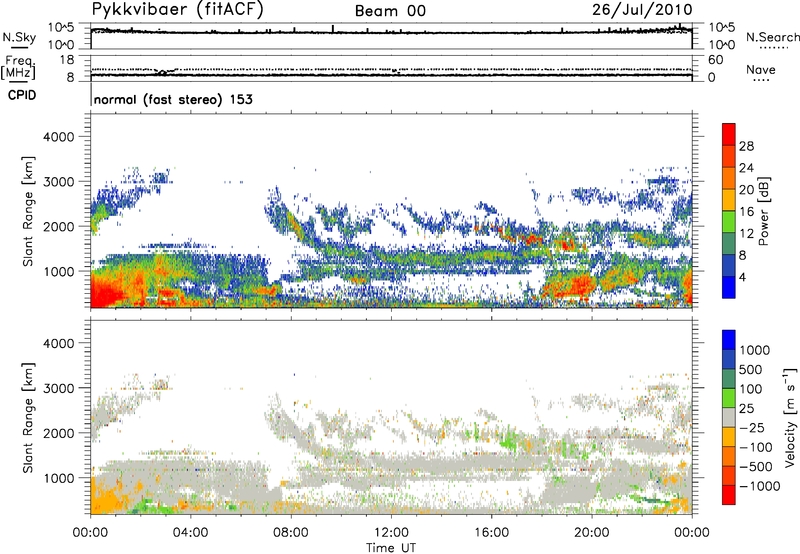Screen dimensions: 800x554
Task: Click the 'Slant Range [km]' label of the velocity panel
Action: (28, 418)
